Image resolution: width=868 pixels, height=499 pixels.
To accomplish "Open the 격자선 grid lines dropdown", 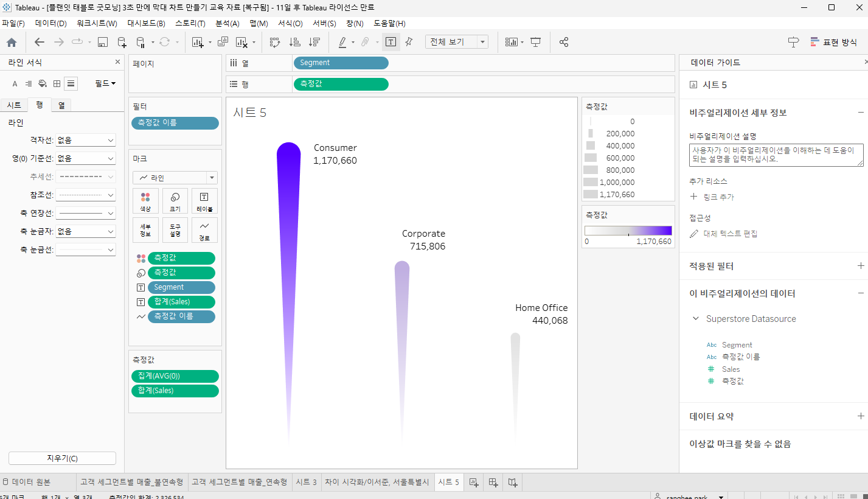I will [86, 140].
